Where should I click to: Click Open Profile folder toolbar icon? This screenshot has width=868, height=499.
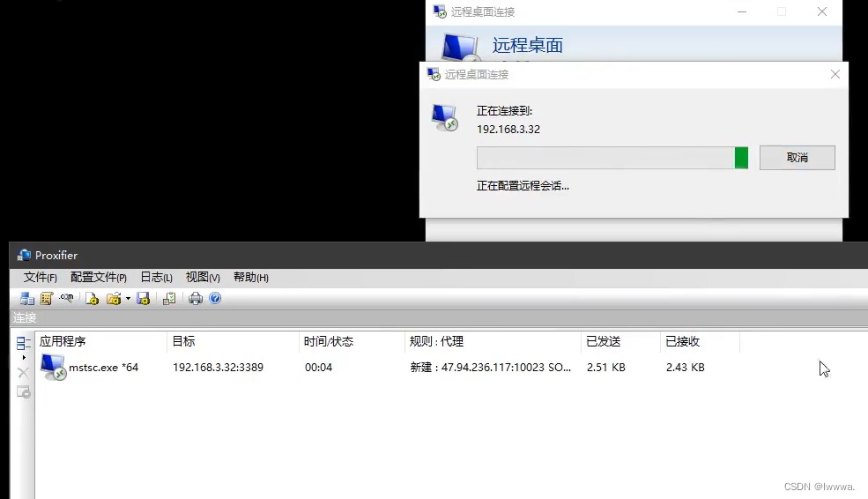114,299
